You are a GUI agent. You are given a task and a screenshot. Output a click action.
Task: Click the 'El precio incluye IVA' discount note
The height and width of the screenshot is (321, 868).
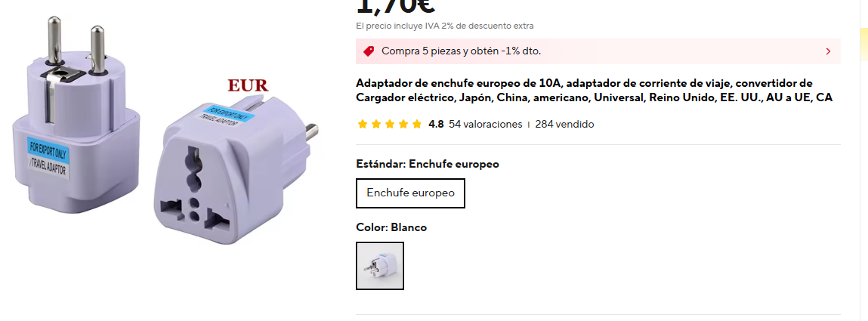click(445, 26)
